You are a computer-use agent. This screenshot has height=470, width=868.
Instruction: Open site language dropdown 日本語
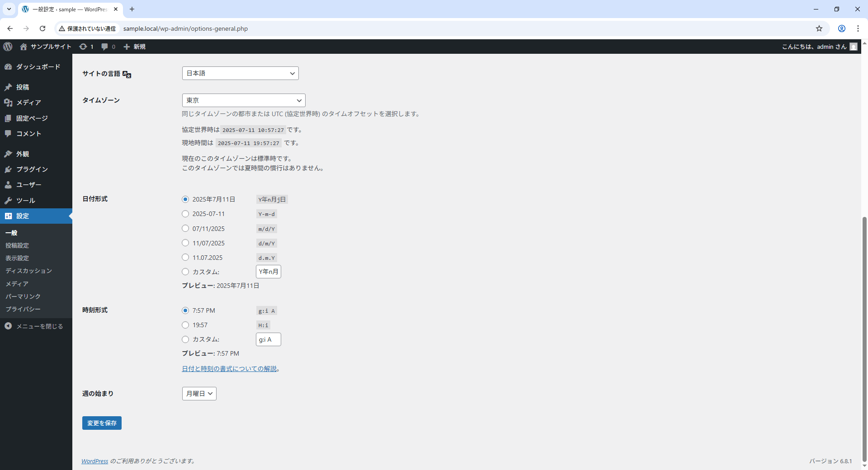tap(241, 73)
